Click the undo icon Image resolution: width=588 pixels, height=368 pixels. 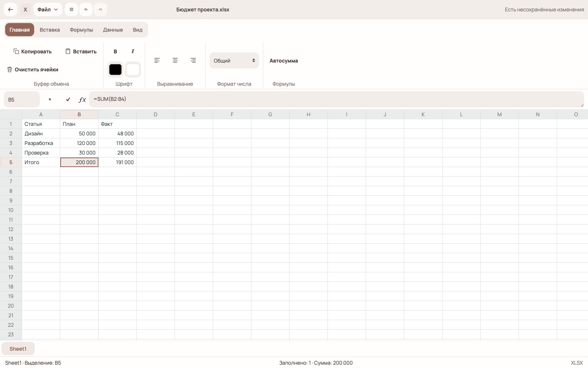point(86,10)
